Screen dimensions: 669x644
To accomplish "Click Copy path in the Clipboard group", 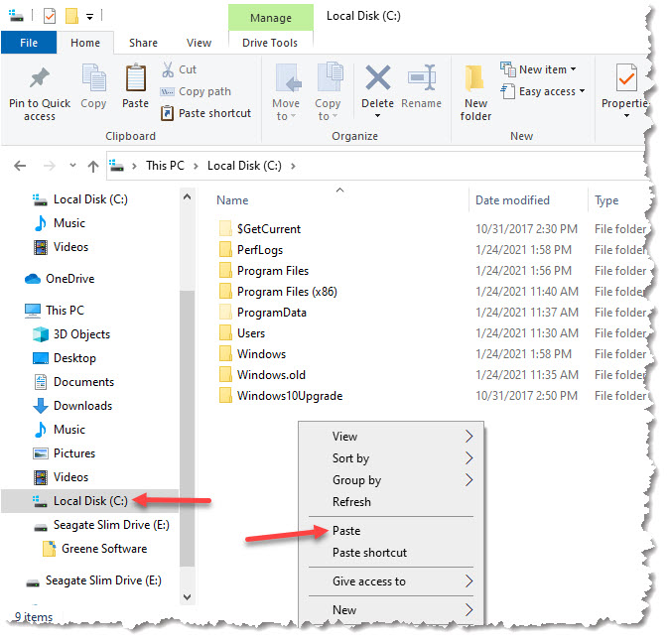I will [x=204, y=91].
